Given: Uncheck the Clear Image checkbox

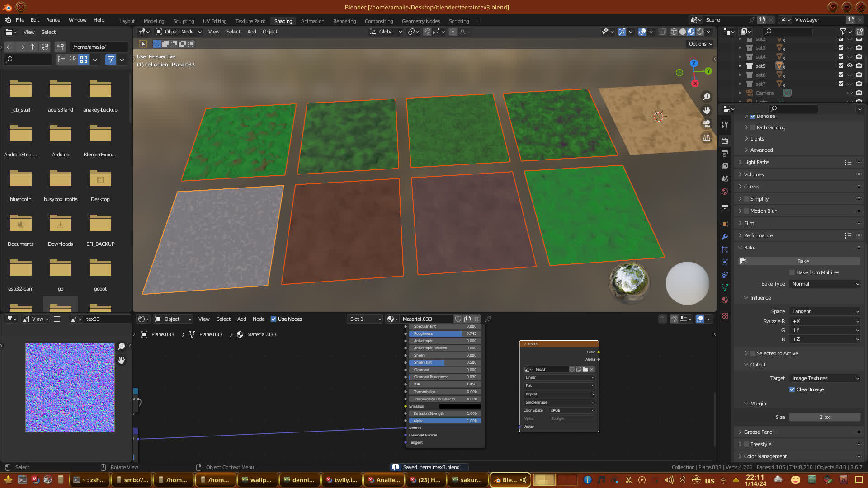Looking at the screenshot, I should pyautogui.click(x=792, y=389).
